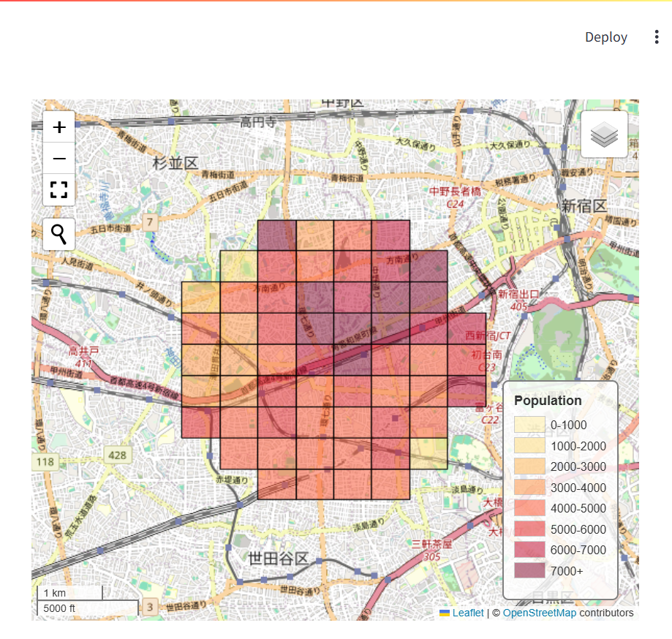Click the 杉並区 map label
672x639 pixels.
(x=175, y=163)
